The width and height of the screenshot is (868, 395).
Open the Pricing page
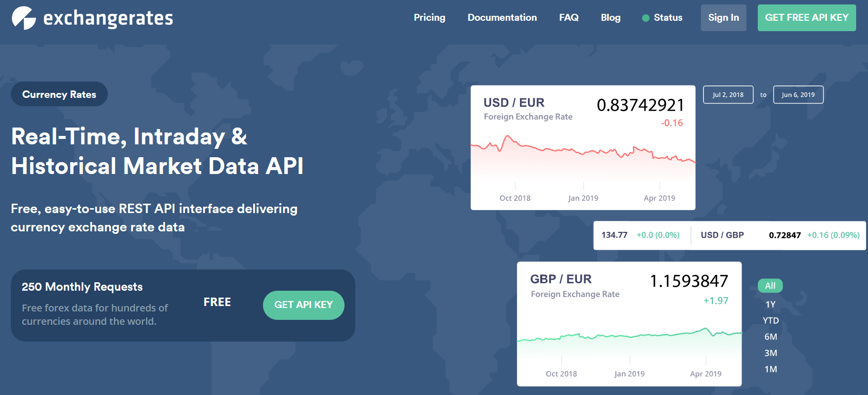[x=430, y=18]
